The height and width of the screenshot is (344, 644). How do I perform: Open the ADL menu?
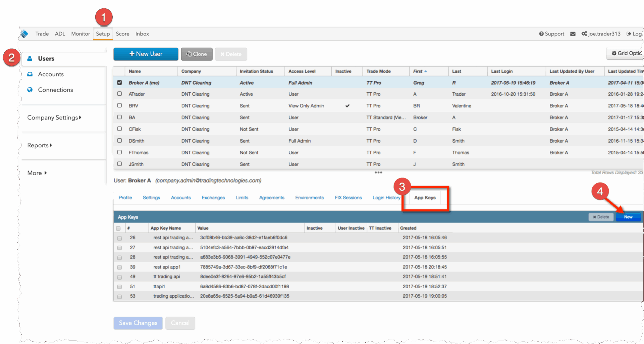tap(60, 34)
